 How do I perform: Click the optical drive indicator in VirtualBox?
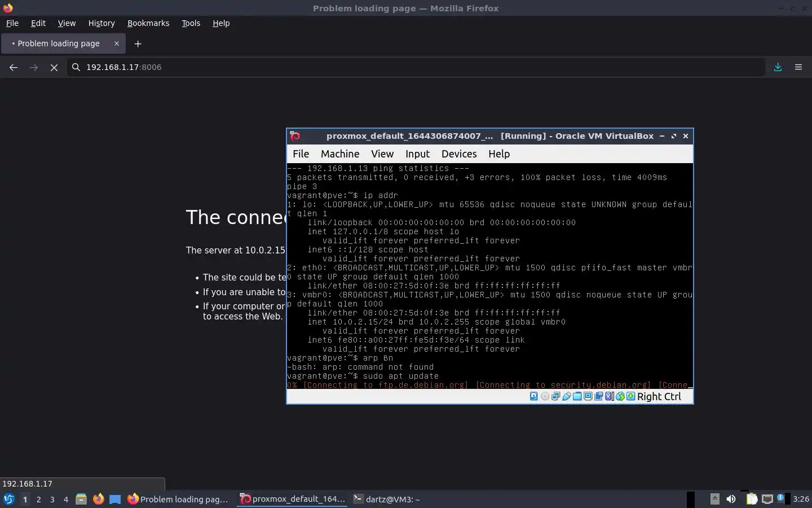[x=545, y=396]
